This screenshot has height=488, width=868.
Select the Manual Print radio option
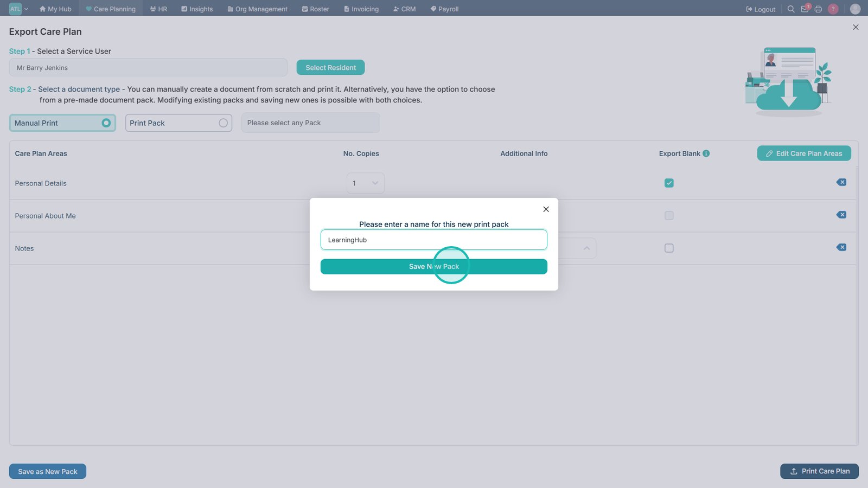[x=62, y=123]
